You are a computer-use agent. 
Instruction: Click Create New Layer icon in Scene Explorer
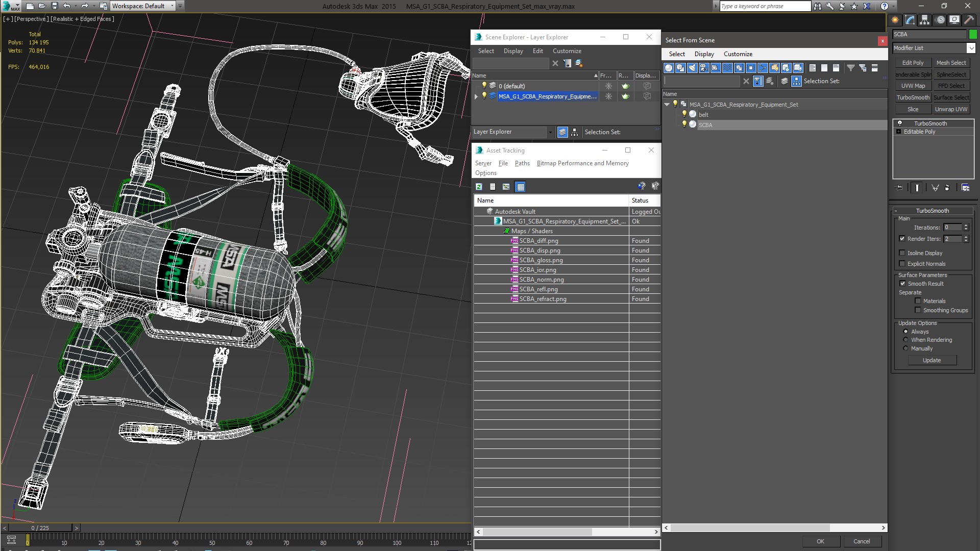578,63
